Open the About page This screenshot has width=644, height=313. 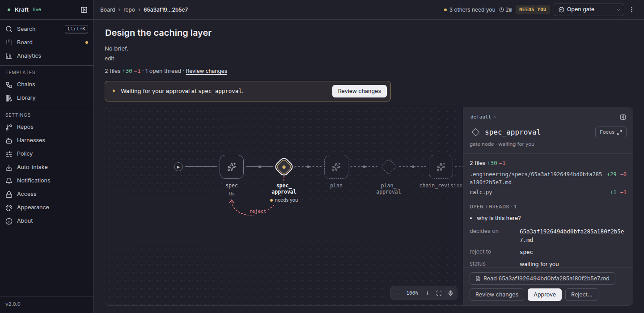[47, 221]
